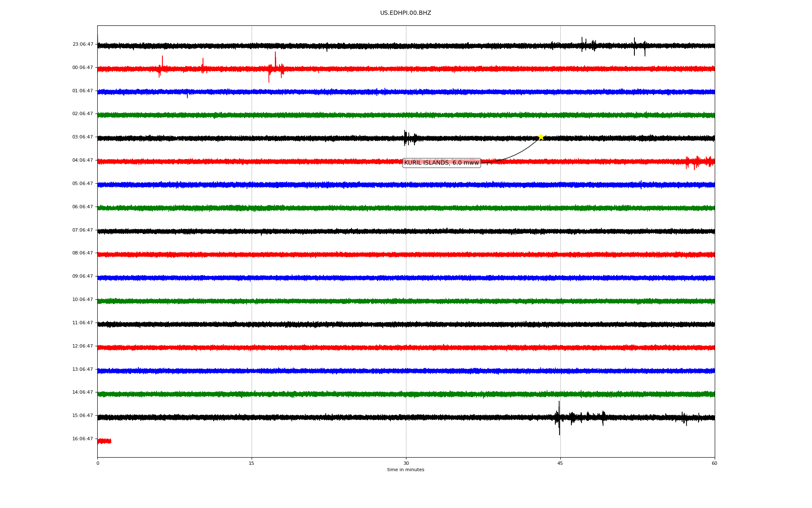Click the 00:06:47 time label
The width and height of the screenshot is (812, 508).
click(83, 67)
